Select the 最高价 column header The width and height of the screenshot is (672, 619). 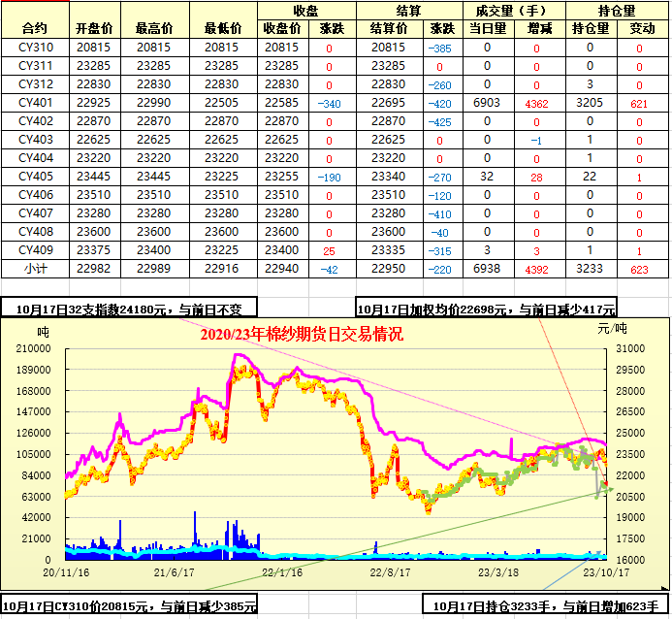click(x=156, y=28)
